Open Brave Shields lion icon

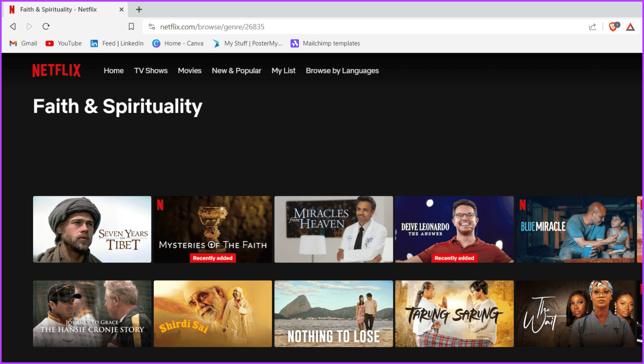click(614, 26)
